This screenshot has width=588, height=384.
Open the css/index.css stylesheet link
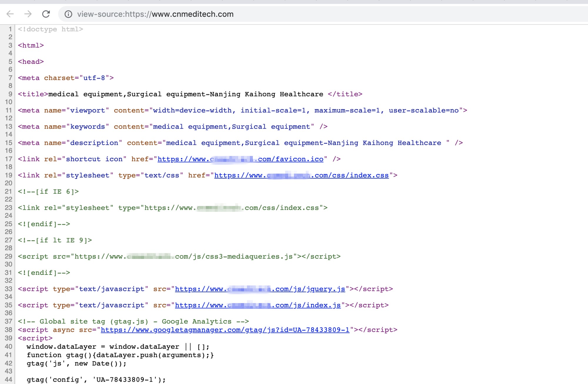(x=301, y=175)
